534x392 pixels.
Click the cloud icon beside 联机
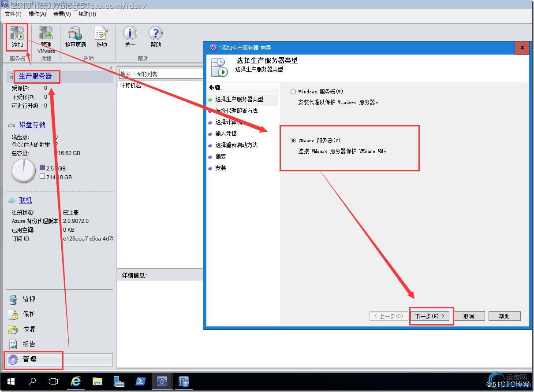point(12,201)
